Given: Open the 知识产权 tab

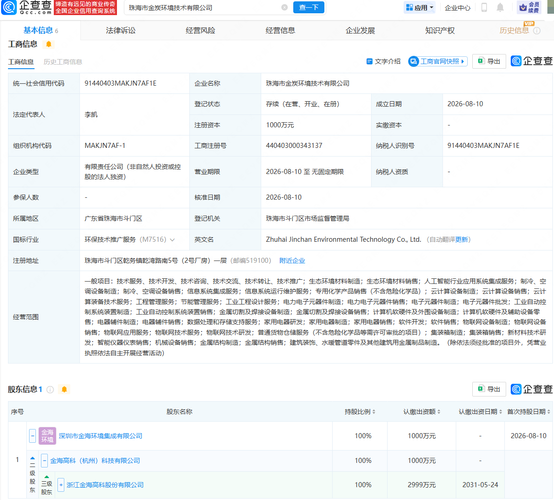Looking at the screenshot, I should pos(440,31).
